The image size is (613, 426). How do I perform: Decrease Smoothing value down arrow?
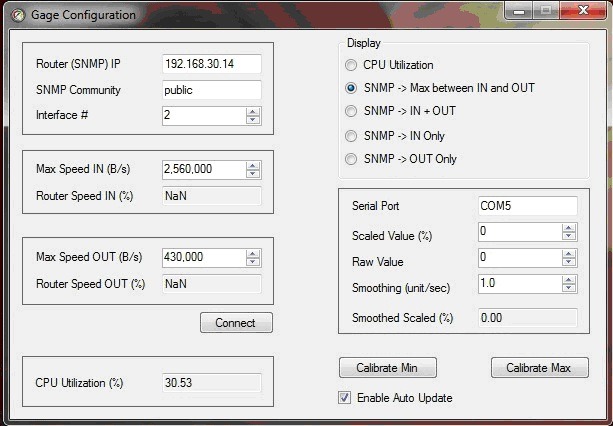pos(569,288)
